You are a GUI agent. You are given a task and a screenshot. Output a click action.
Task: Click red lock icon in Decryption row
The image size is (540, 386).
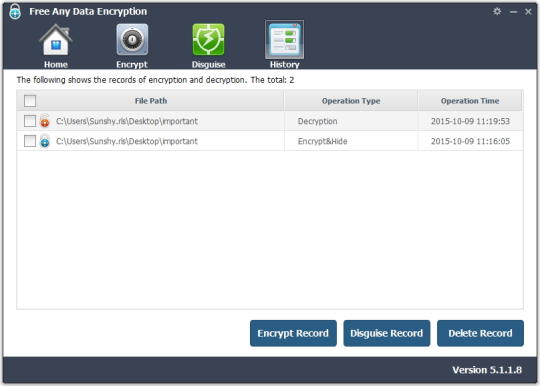pos(45,121)
